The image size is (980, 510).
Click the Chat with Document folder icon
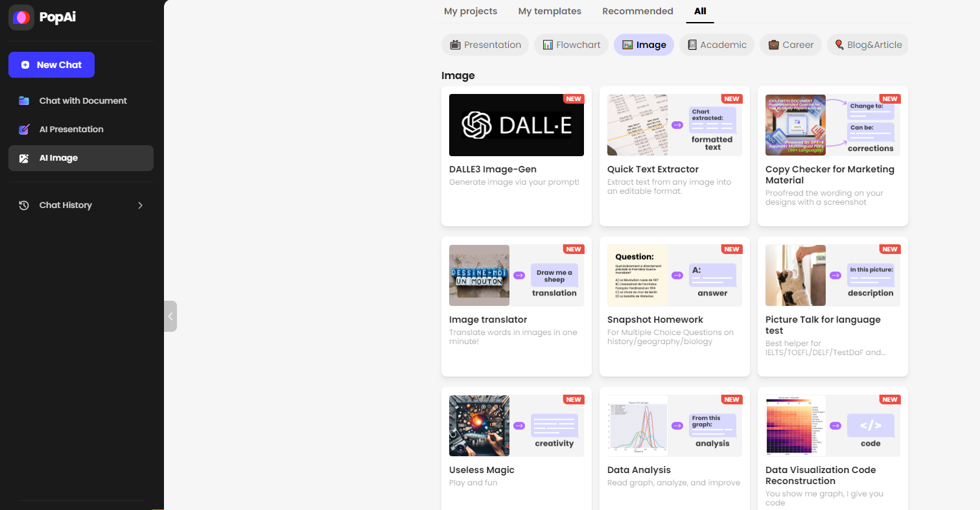[x=24, y=100]
